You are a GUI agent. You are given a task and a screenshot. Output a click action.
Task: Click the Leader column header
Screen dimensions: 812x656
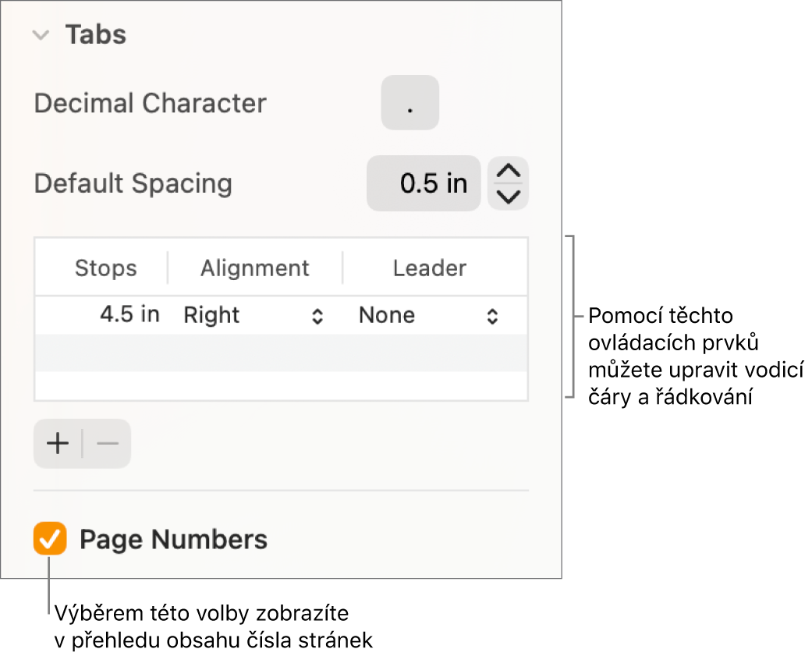pyautogui.click(x=430, y=268)
